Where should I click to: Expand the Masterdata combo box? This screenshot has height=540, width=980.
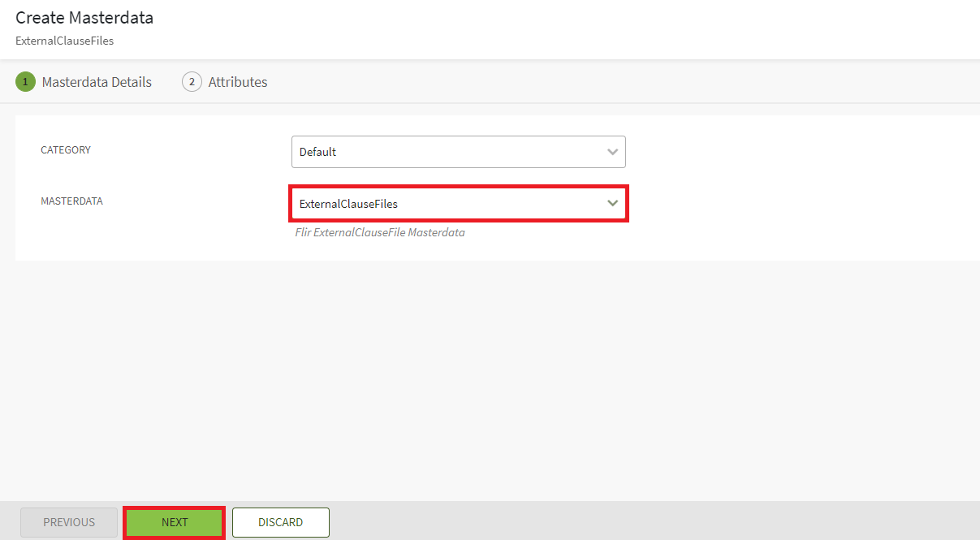click(x=458, y=204)
